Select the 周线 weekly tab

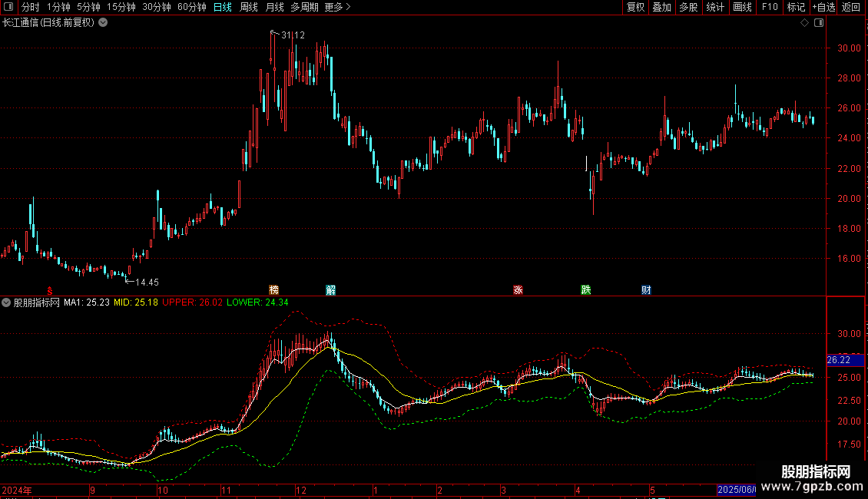(249, 7)
